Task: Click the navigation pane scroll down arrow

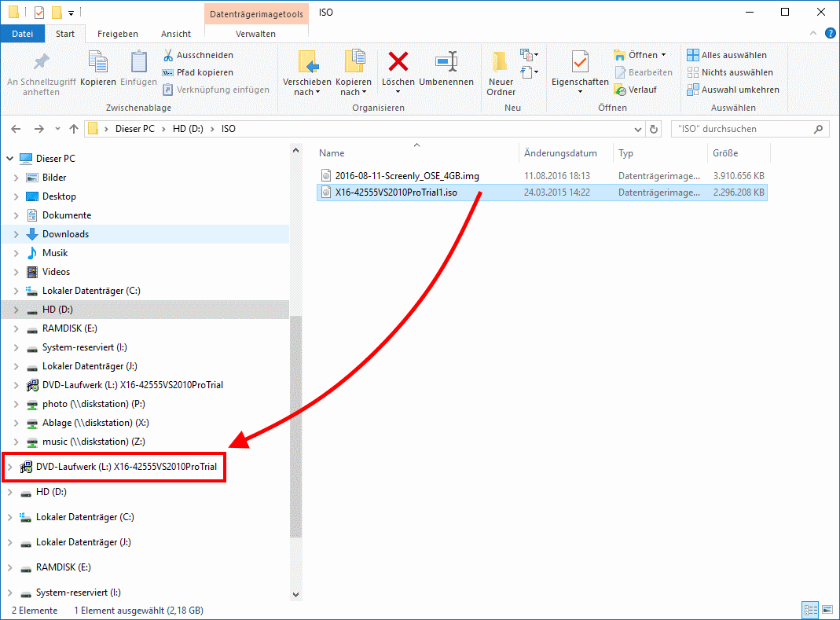Action: pos(295,594)
